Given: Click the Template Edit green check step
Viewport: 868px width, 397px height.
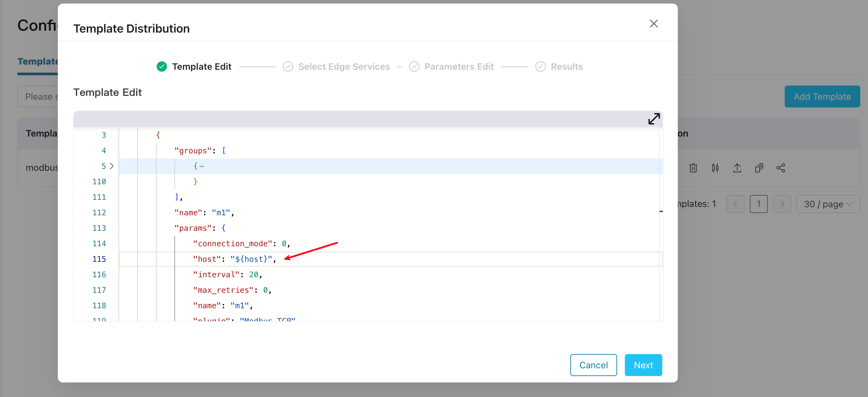Looking at the screenshot, I should (x=162, y=67).
